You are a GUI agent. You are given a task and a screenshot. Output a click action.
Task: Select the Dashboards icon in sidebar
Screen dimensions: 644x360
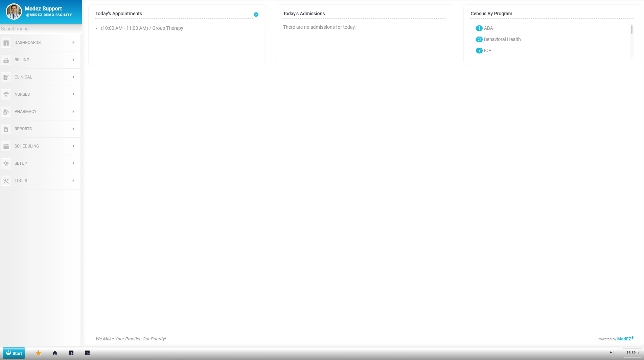[6, 43]
